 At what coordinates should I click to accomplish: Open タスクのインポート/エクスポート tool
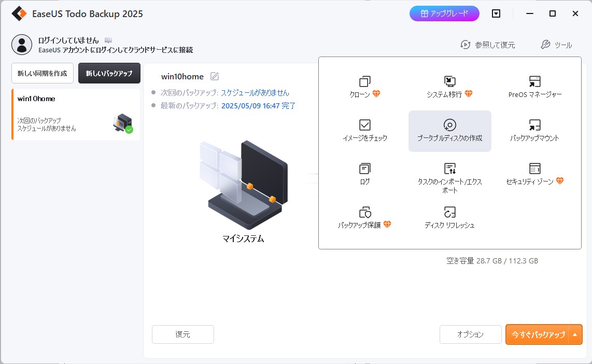coord(449,178)
